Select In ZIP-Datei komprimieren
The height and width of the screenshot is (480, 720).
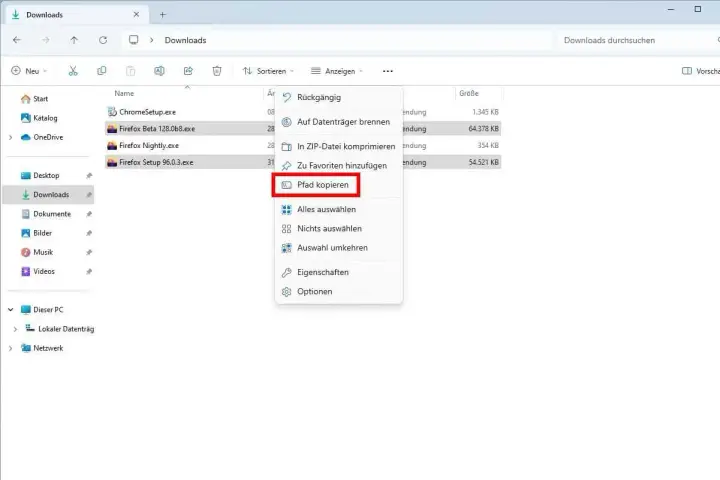pyautogui.click(x=338, y=146)
